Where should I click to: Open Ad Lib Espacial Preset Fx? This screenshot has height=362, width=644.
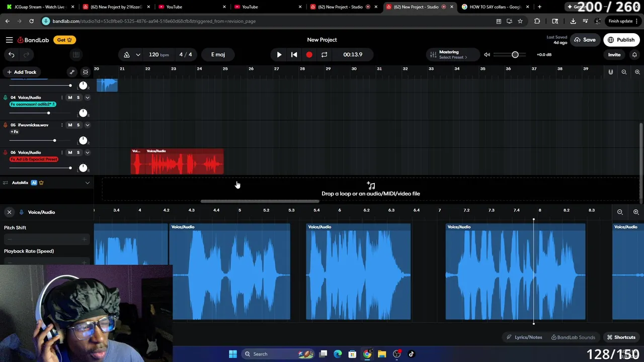click(x=34, y=159)
